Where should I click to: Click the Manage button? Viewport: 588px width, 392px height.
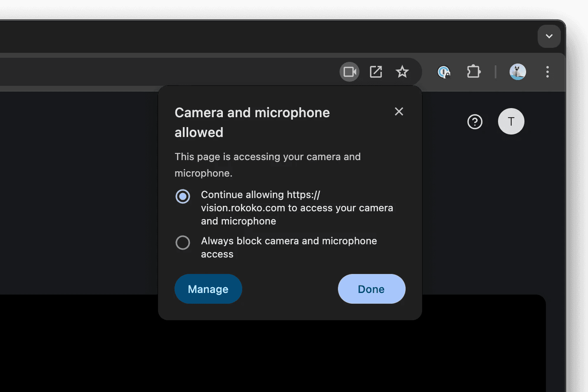(208, 289)
